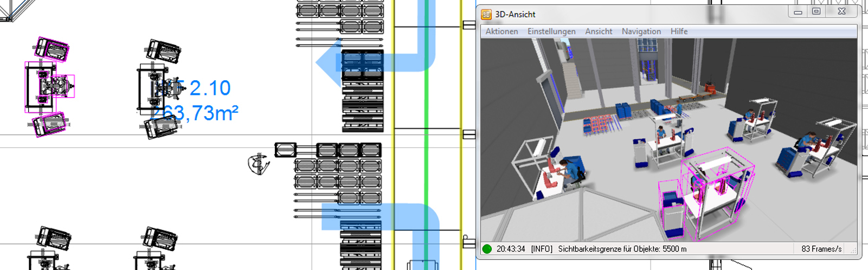The image size is (868, 270).
Task: Open the Aktionen menu in 3D-Ansicht
Action: pyautogui.click(x=501, y=31)
